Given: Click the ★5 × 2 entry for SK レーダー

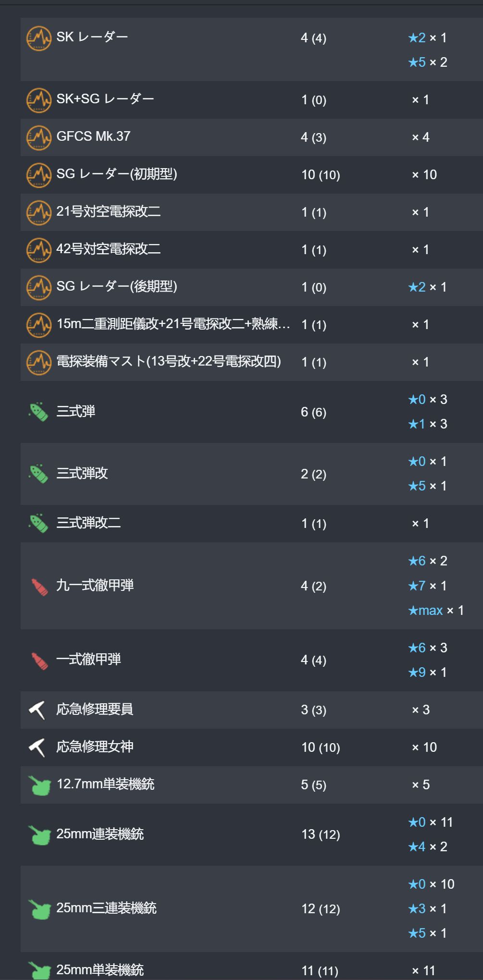Looking at the screenshot, I should pos(427,62).
